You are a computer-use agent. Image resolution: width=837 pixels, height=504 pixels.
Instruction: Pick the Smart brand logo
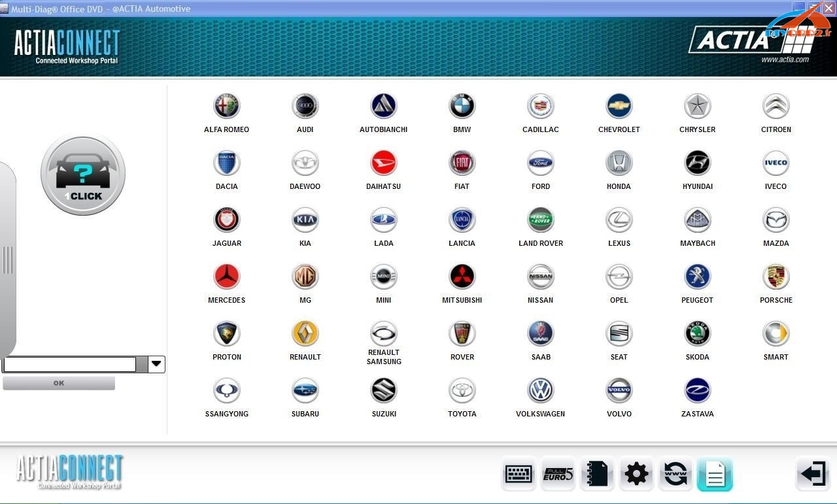[x=776, y=333]
